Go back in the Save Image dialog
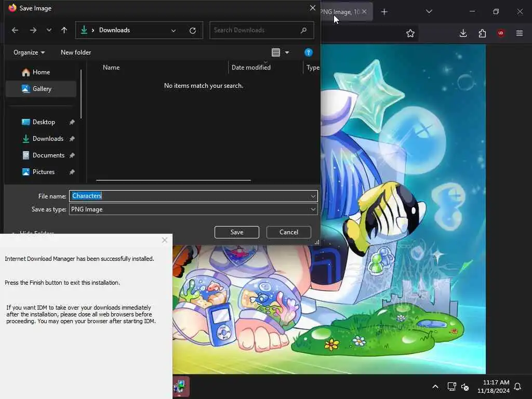The image size is (532, 399). click(15, 30)
